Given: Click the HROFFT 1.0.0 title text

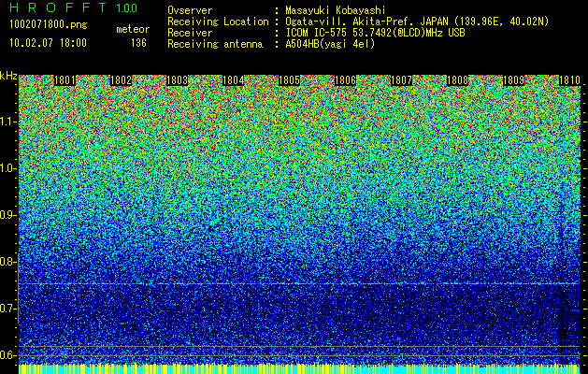Looking at the screenshot, I should tap(74, 7).
